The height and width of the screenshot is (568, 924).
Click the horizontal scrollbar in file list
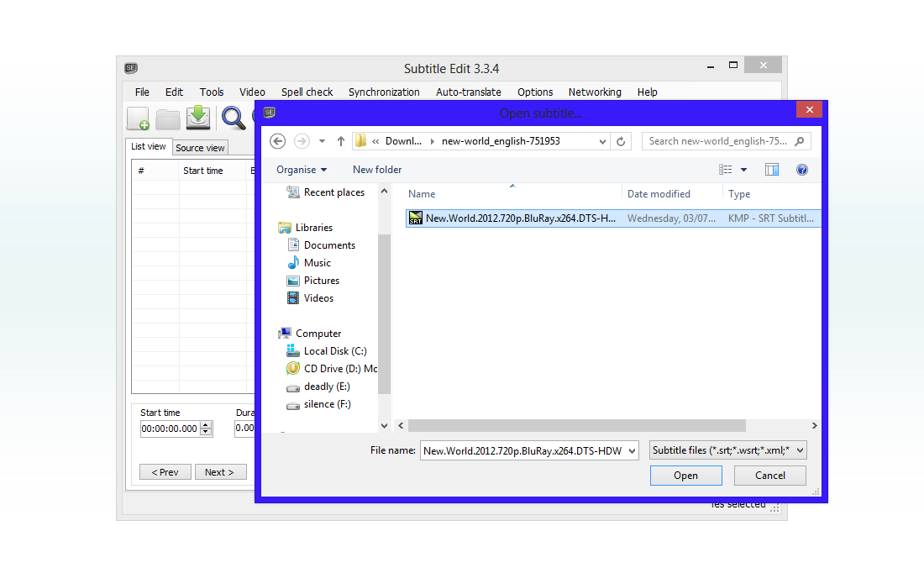(577, 425)
